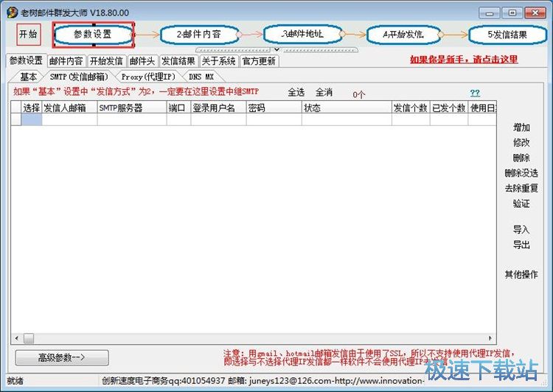
Task: Maximize the application window
Action: [512, 13]
